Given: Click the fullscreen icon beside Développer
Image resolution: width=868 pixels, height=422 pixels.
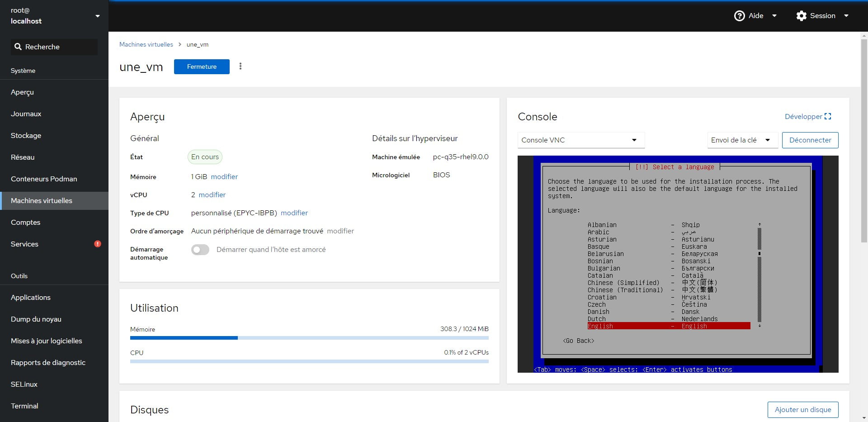Looking at the screenshot, I should coord(828,116).
